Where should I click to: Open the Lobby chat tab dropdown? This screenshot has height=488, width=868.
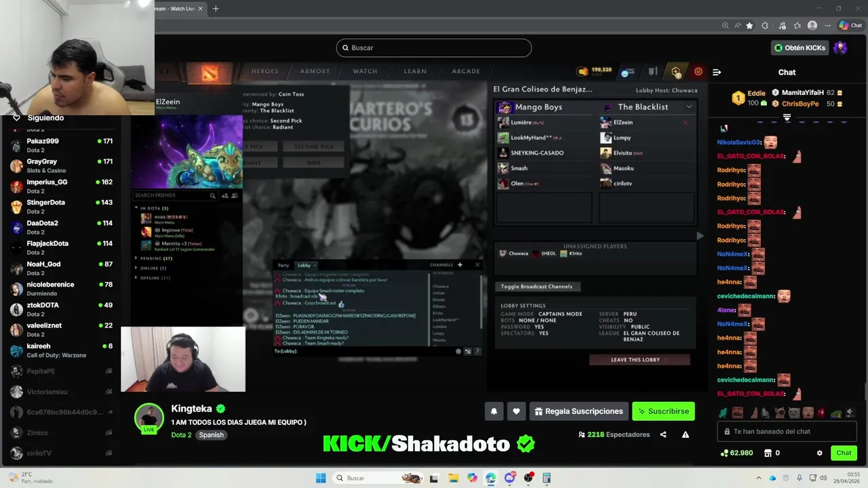click(x=315, y=265)
